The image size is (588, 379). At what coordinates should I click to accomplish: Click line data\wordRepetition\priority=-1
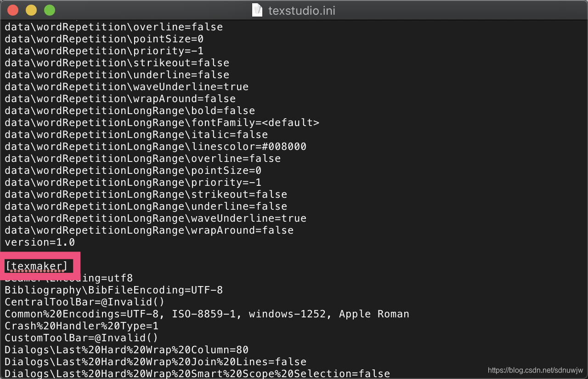pyautogui.click(x=104, y=51)
